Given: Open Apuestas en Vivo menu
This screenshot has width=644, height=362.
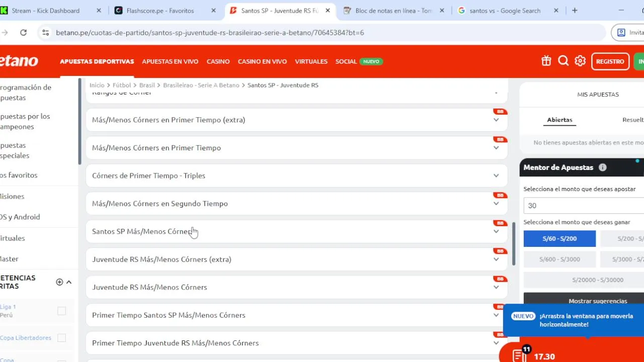Looking at the screenshot, I should coord(170,61).
